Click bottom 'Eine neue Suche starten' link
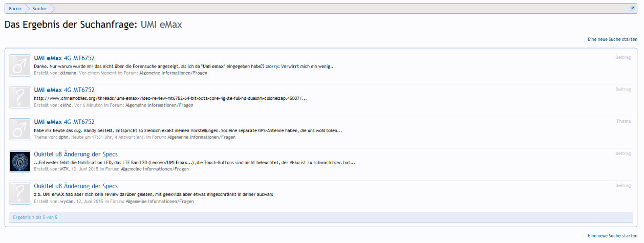The image size is (644, 243). coord(612,235)
